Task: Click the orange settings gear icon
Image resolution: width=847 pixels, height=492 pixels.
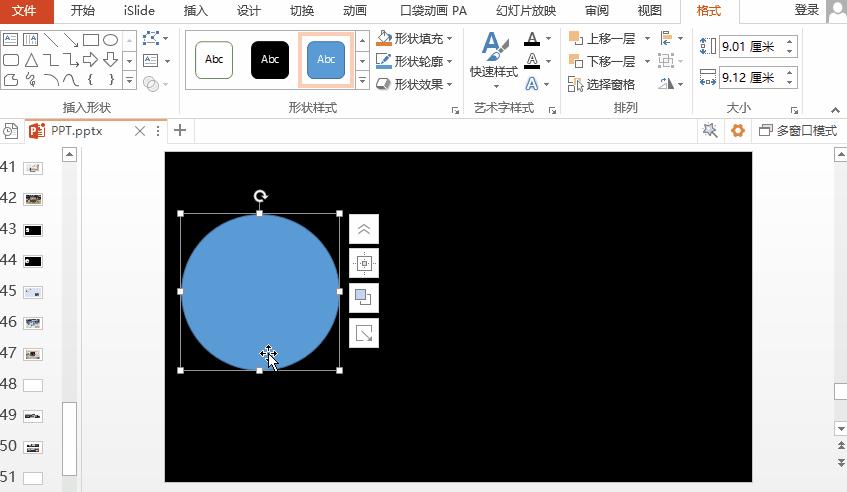Action: (x=738, y=130)
